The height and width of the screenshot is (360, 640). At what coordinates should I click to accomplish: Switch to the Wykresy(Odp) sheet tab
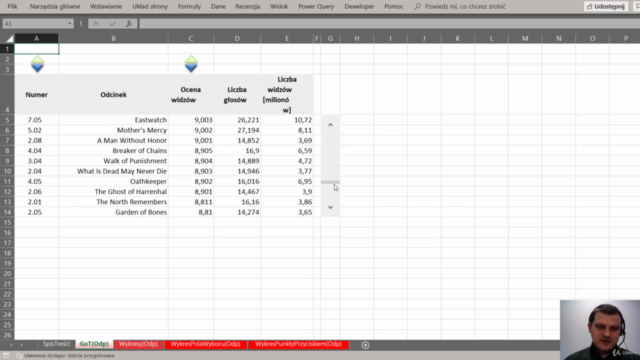(x=138, y=344)
